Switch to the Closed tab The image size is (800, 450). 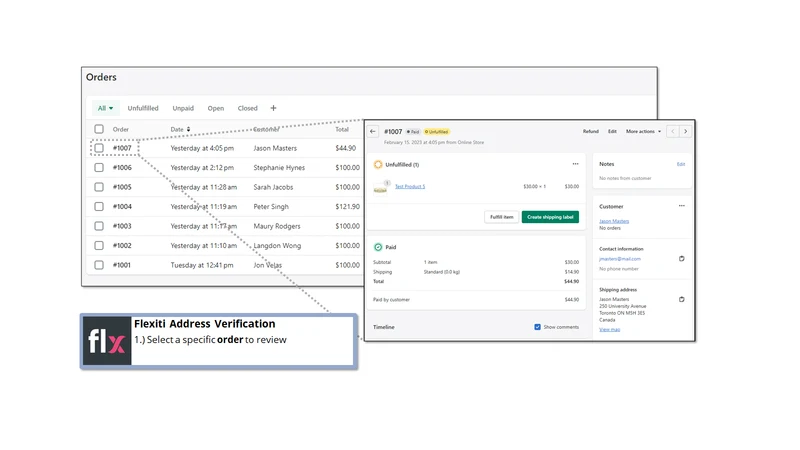point(247,108)
